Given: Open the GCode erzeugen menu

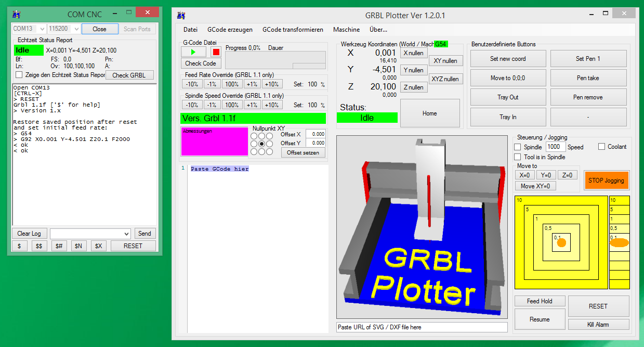Looking at the screenshot, I should (x=230, y=30).
